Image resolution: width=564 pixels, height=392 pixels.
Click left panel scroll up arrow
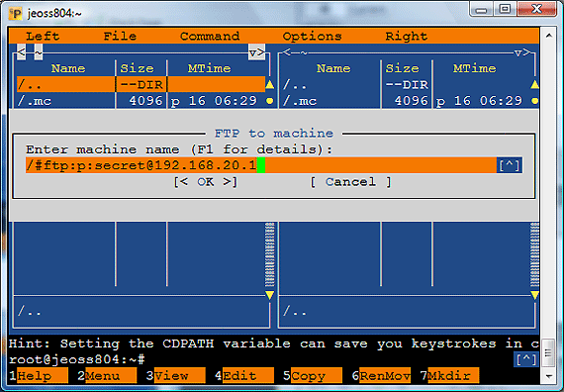coord(269,84)
